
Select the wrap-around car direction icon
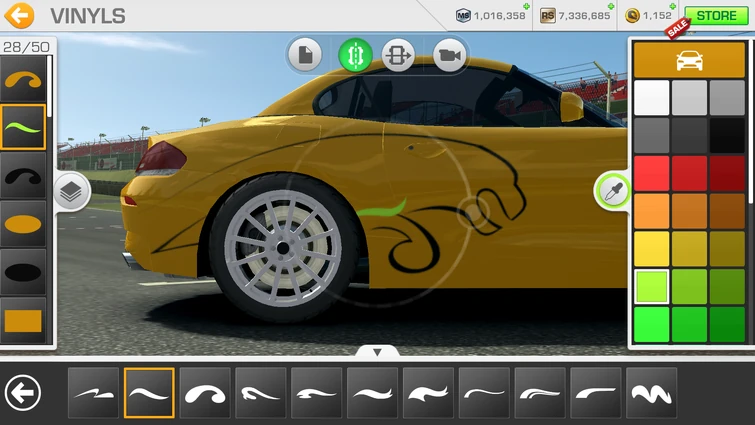point(398,55)
